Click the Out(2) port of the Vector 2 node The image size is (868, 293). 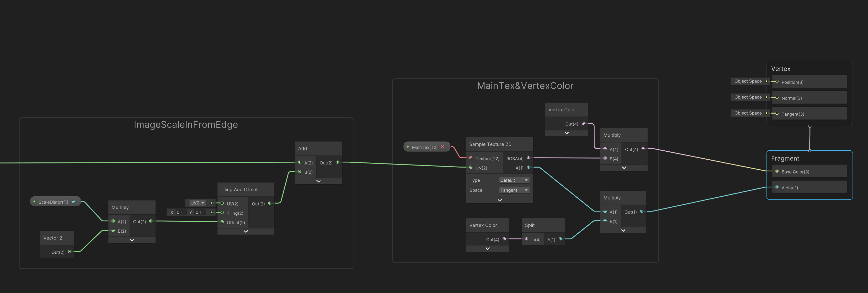point(69,252)
